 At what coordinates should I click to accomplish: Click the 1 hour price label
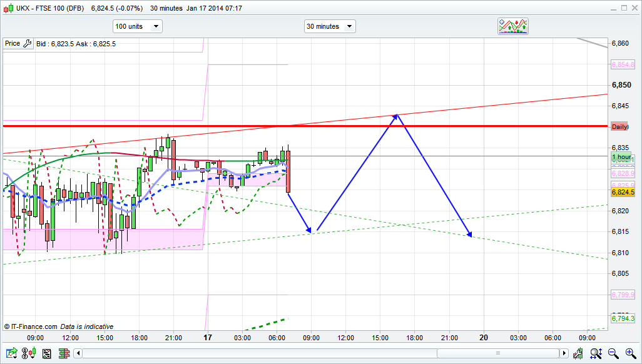(x=621, y=156)
